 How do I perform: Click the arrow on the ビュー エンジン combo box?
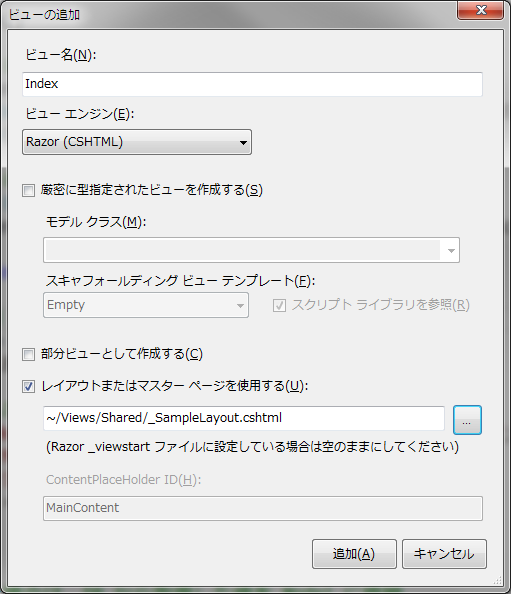pos(243,142)
